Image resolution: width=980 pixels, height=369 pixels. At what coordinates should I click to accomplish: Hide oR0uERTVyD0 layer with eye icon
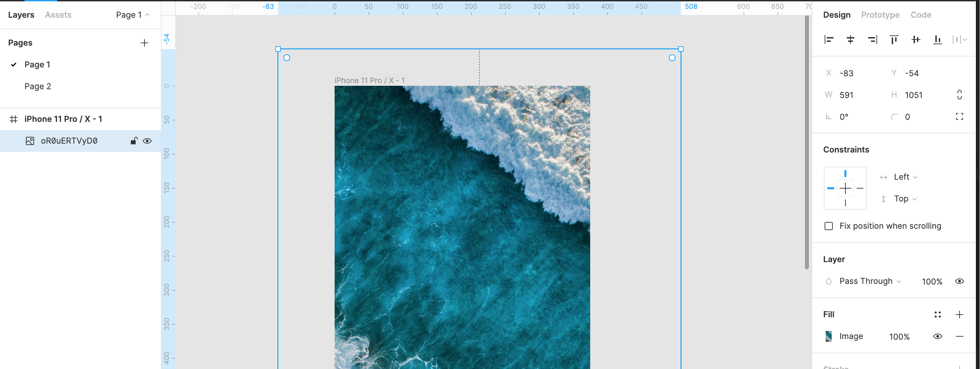(x=147, y=141)
